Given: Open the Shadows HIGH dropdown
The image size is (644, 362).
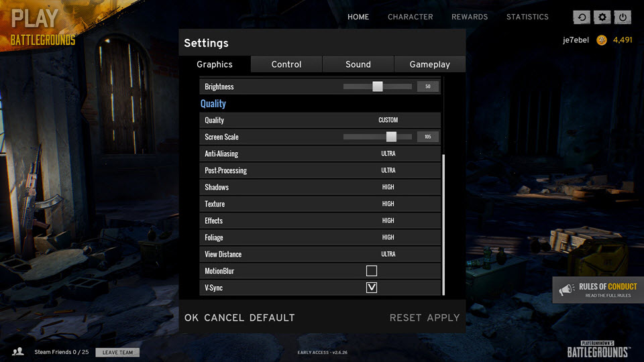Looking at the screenshot, I should [388, 187].
